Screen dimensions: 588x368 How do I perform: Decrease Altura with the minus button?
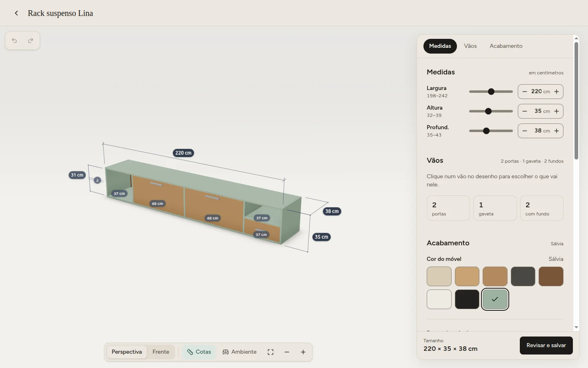pyautogui.click(x=525, y=111)
